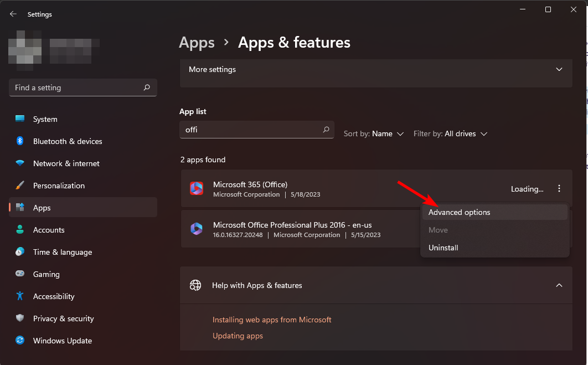Focus the App list search field containing offi
Image resolution: width=588 pixels, height=365 pixels.
click(256, 130)
